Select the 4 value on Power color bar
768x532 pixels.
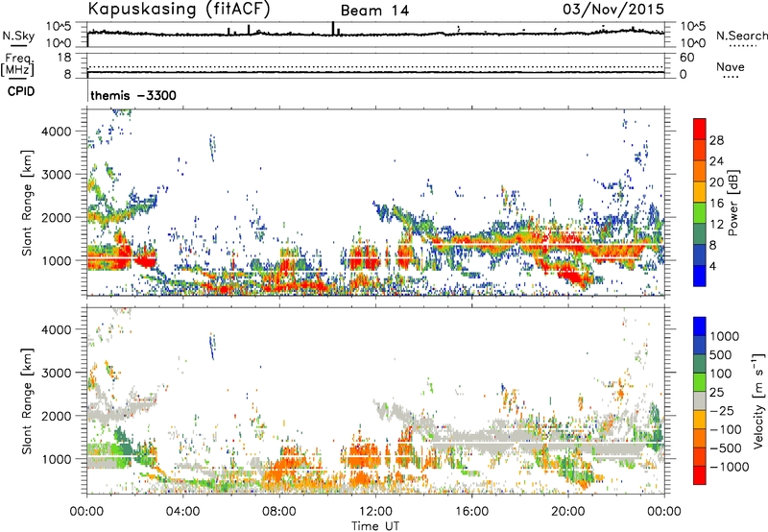point(712,266)
